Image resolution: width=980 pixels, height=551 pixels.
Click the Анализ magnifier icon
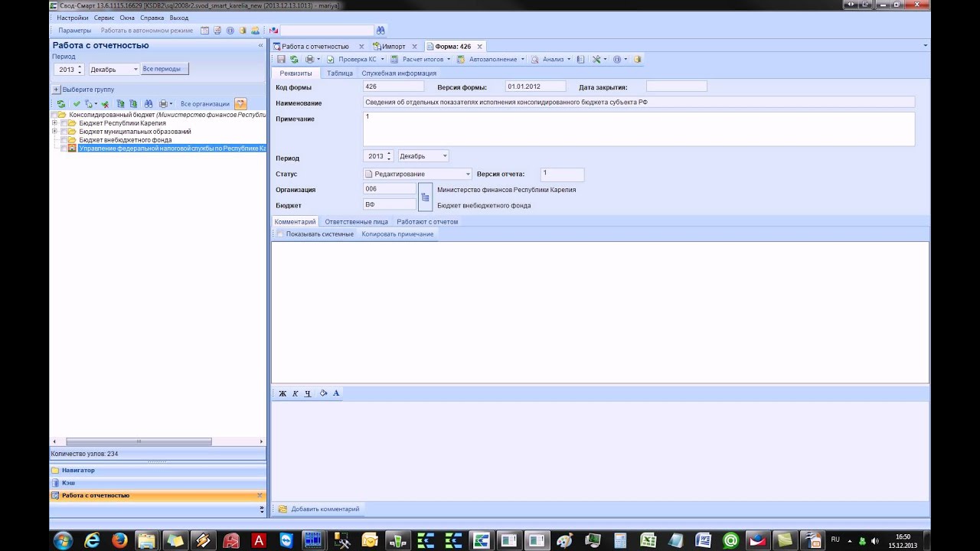pos(535,59)
